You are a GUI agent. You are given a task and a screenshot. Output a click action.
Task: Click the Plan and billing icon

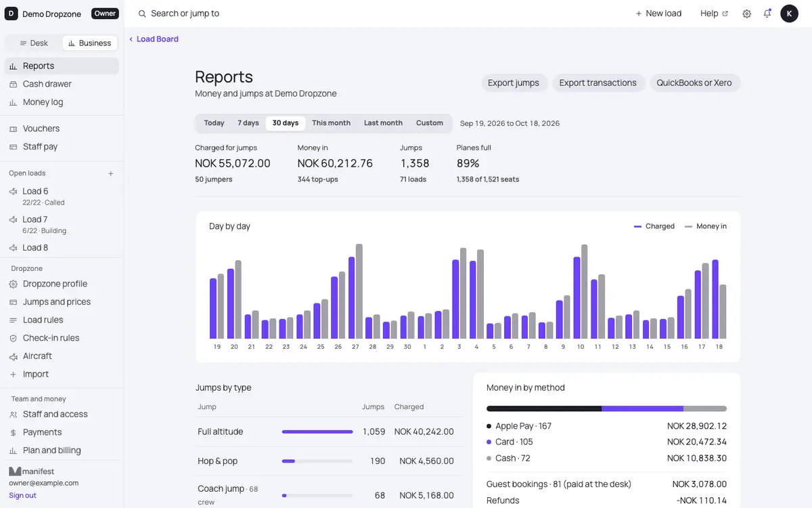13,450
